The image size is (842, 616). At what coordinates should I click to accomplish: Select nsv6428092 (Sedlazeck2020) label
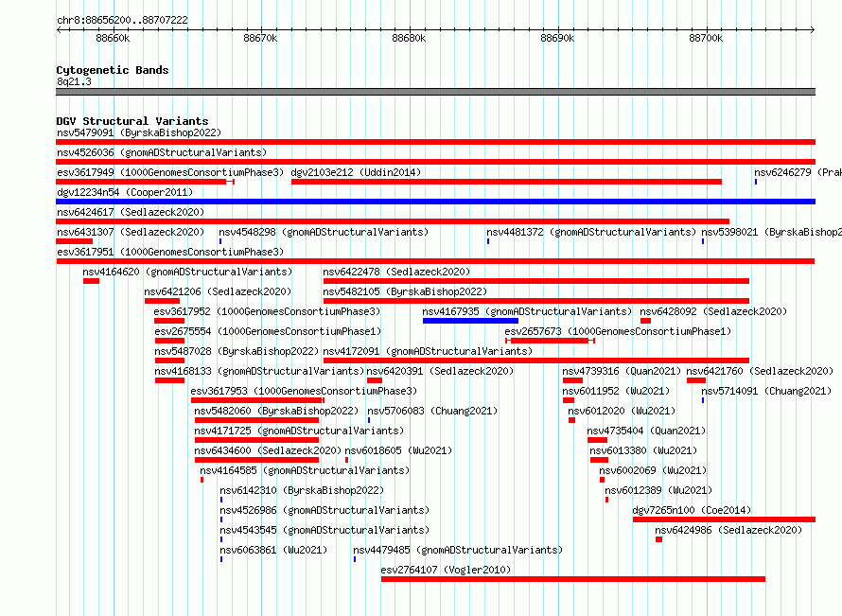coord(713,311)
